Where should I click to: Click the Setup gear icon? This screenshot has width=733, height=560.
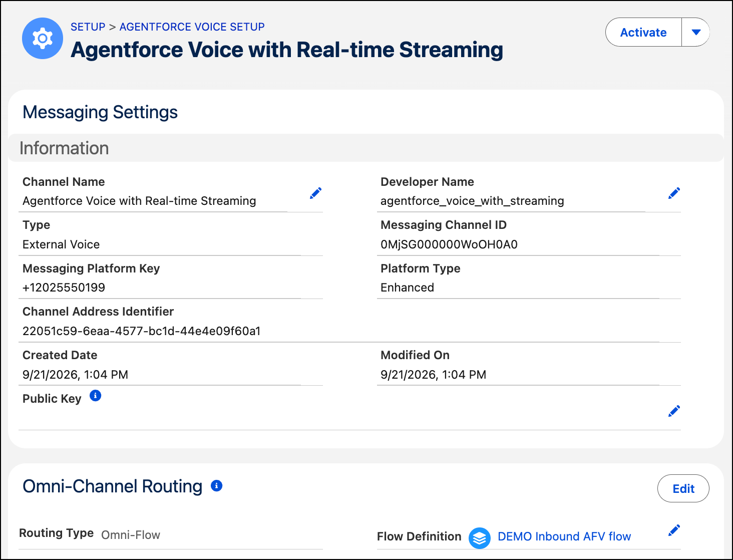[43, 39]
